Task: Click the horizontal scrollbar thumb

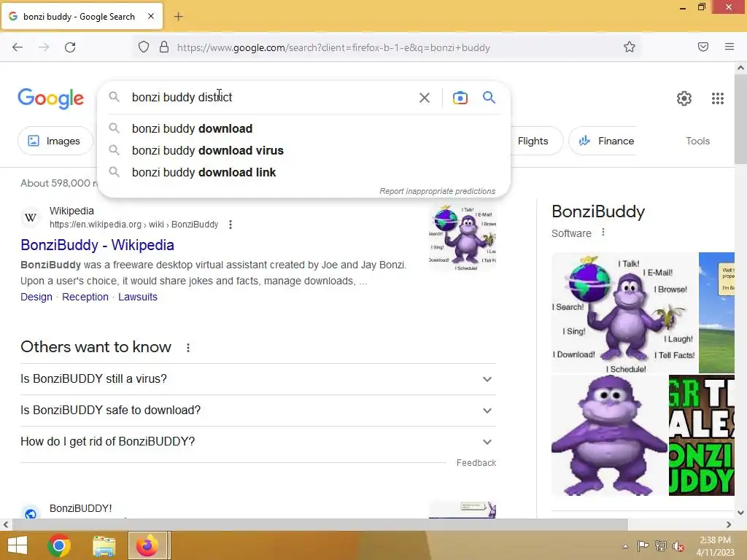Action: click(x=320, y=525)
